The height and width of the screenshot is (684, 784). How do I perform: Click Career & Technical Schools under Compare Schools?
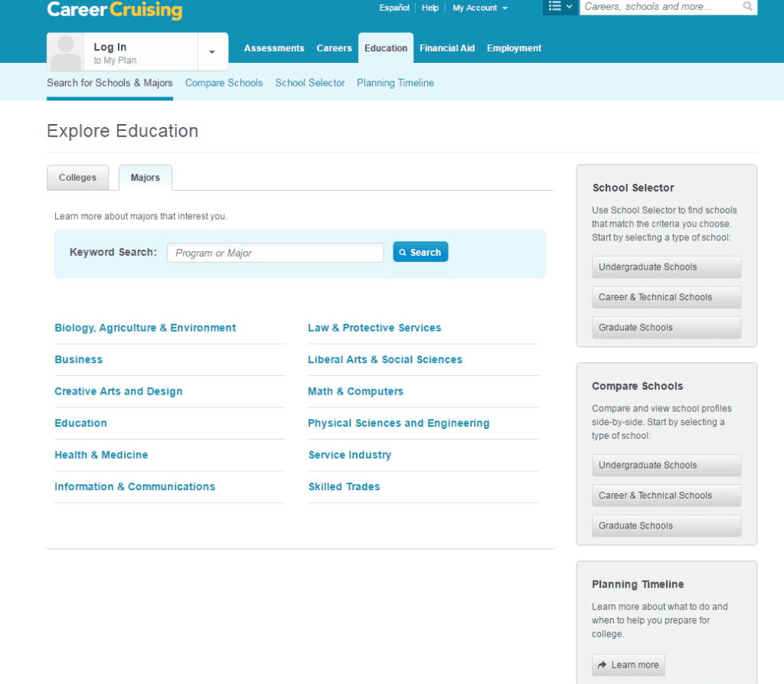click(x=667, y=496)
